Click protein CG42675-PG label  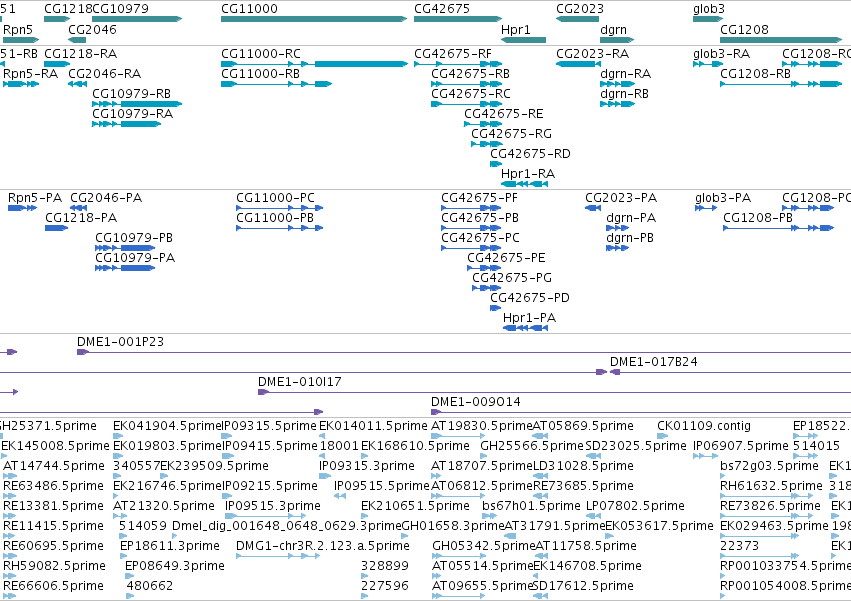(512, 277)
